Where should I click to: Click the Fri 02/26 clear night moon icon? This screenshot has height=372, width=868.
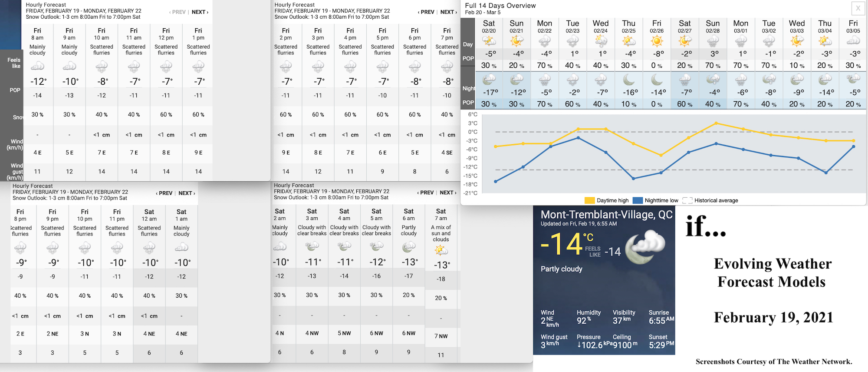point(657,80)
